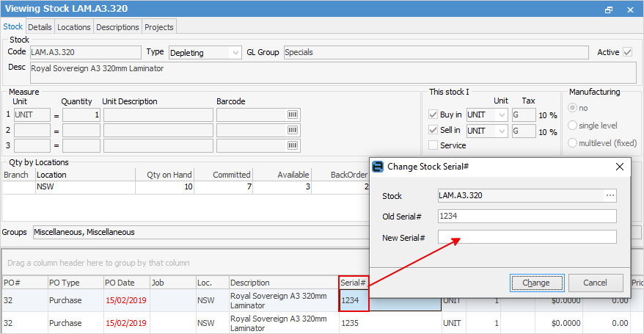Select the single level manufacturing option
This screenshot has height=334, width=644.
pyautogui.click(x=574, y=126)
